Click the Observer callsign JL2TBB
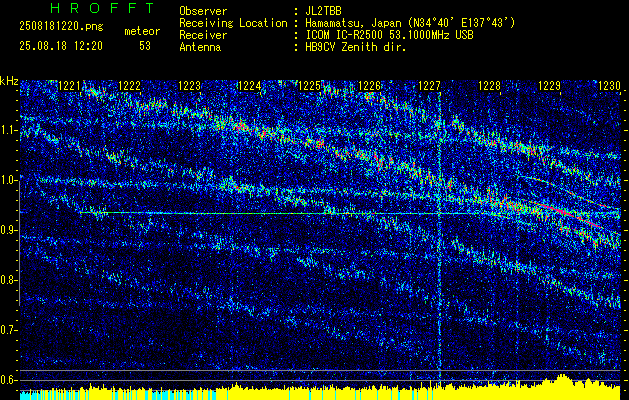The image size is (629, 400). [x=323, y=11]
